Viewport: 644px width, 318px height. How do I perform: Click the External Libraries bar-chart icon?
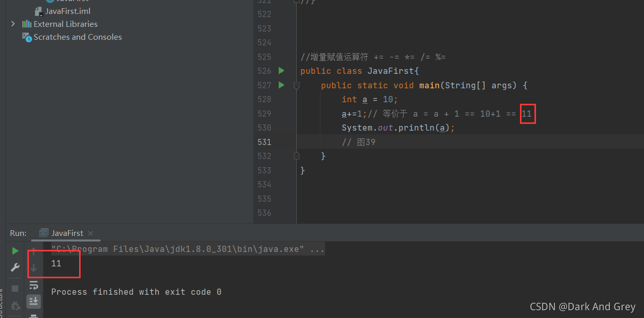[x=27, y=24]
